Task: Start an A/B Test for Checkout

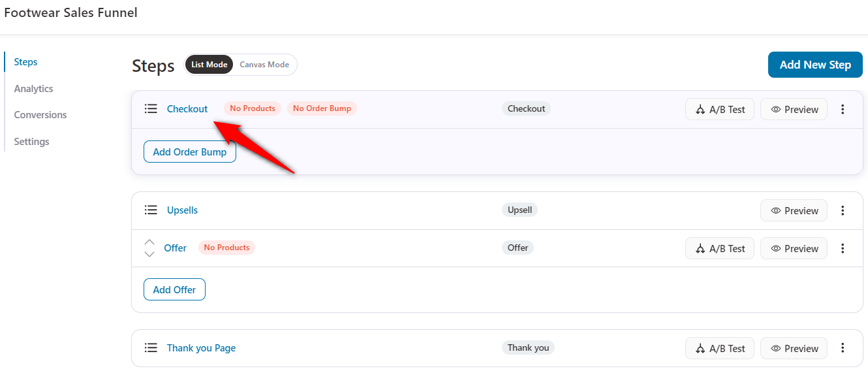Action: point(720,109)
